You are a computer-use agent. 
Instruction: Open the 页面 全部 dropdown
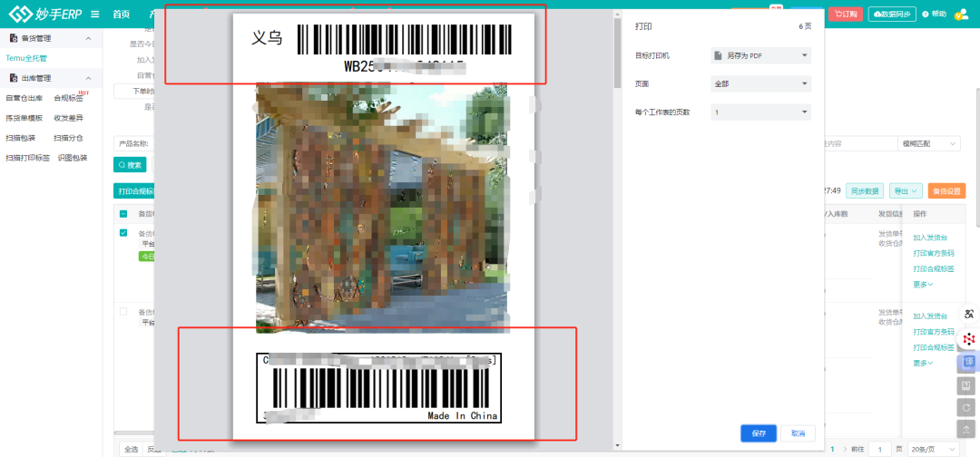760,83
